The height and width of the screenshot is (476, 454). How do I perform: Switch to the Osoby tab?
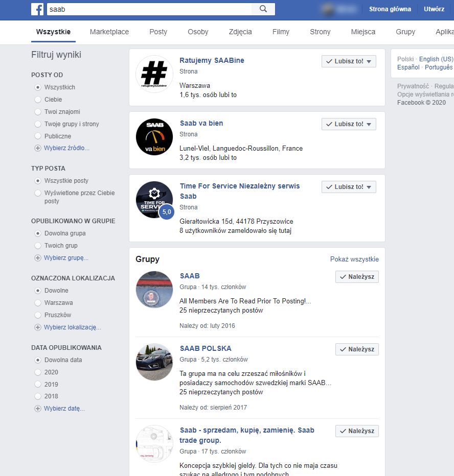tap(198, 32)
